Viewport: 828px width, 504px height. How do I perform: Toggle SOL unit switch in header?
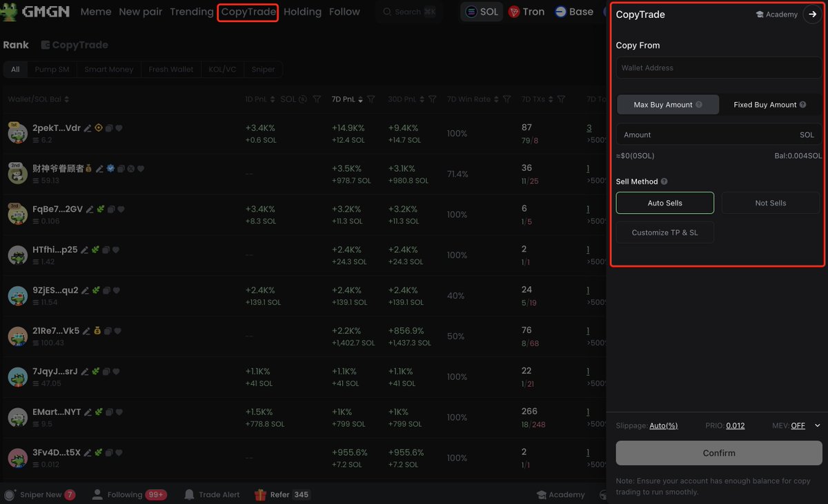[x=293, y=99]
